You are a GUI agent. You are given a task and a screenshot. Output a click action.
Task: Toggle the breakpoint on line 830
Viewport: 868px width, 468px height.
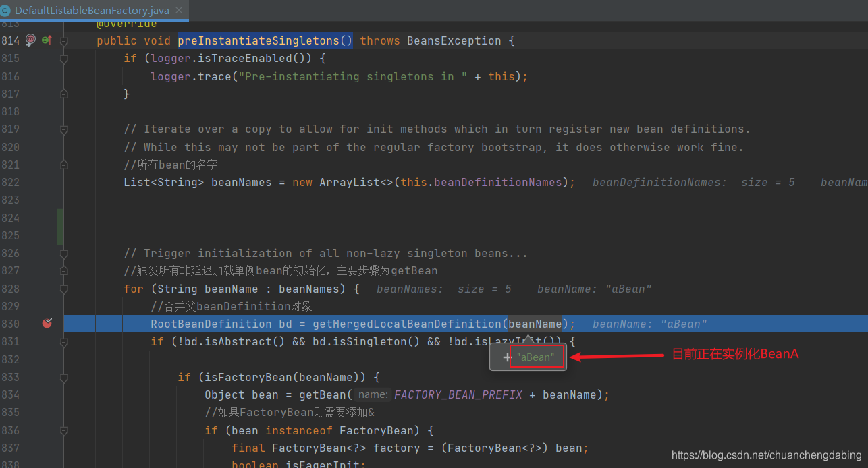[47, 324]
